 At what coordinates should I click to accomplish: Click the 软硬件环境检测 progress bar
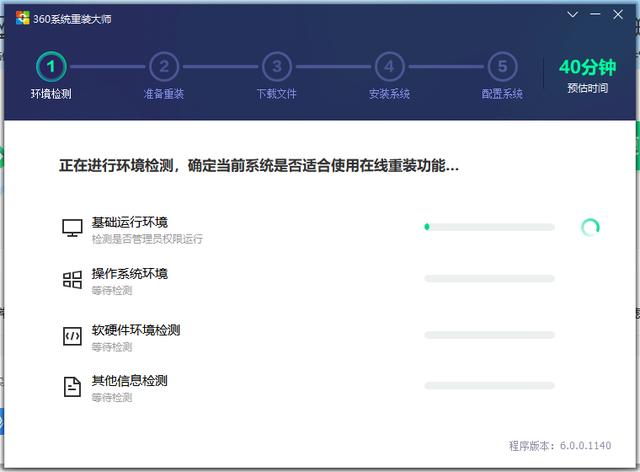489,334
